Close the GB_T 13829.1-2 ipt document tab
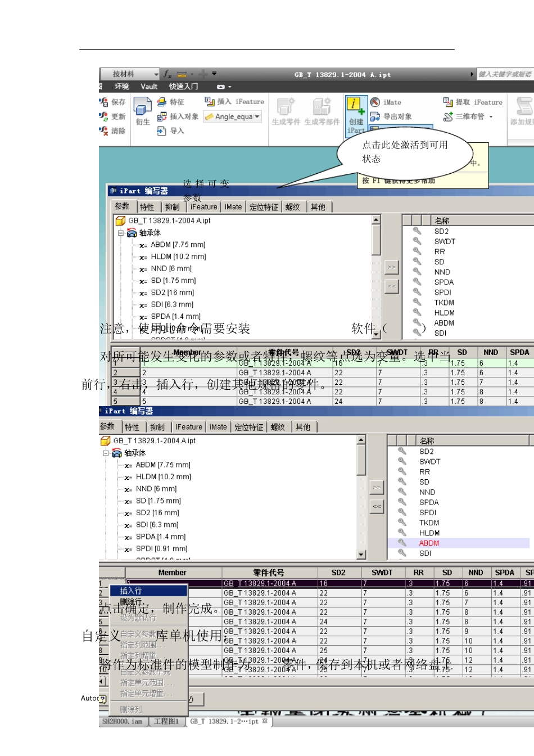The height and width of the screenshot is (756, 534). pyautogui.click(x=265, y=721)
